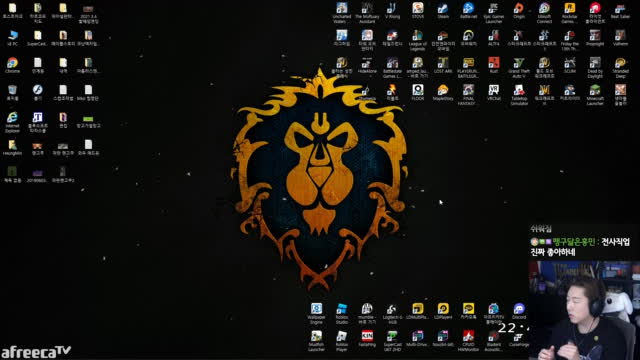Open the Steam desktop shortcut
The image size is (640, 360).
[443, 11]
